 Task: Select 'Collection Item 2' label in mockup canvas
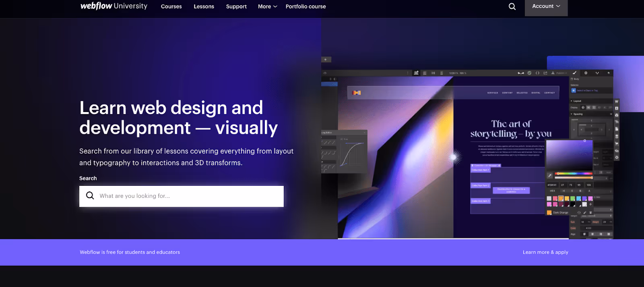click(x=481, y=185)
